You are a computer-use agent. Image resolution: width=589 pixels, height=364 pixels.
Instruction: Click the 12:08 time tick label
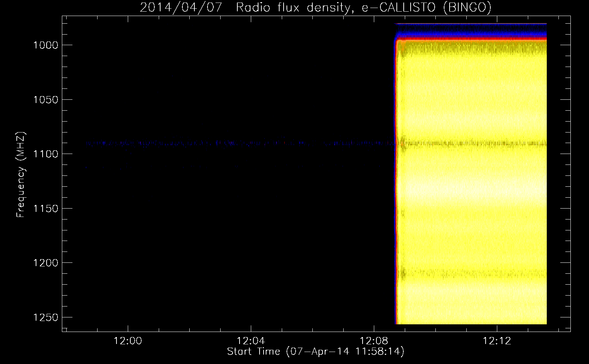[x=374, y=341]
